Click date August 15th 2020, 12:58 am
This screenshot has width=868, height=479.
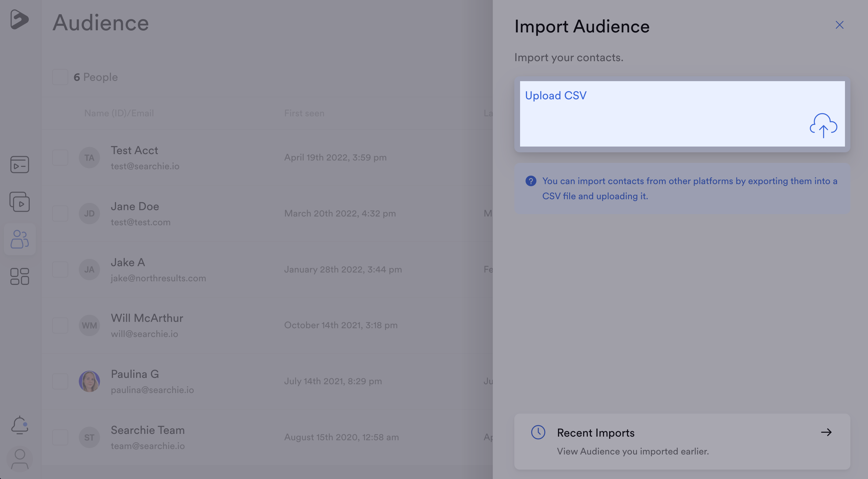point(341,437)
